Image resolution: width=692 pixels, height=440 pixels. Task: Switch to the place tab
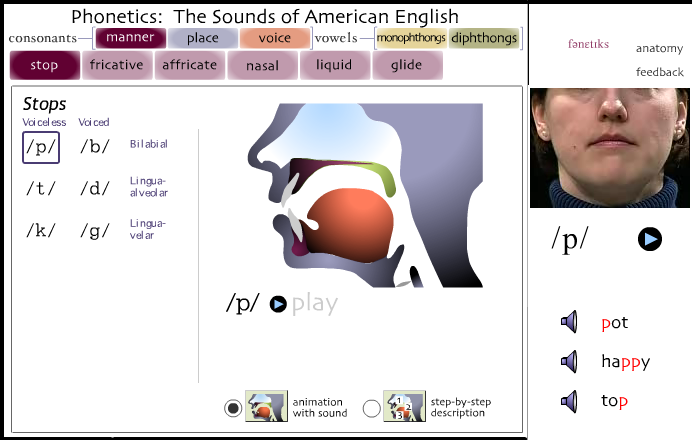pyautogui.click(x=203, y=38)
